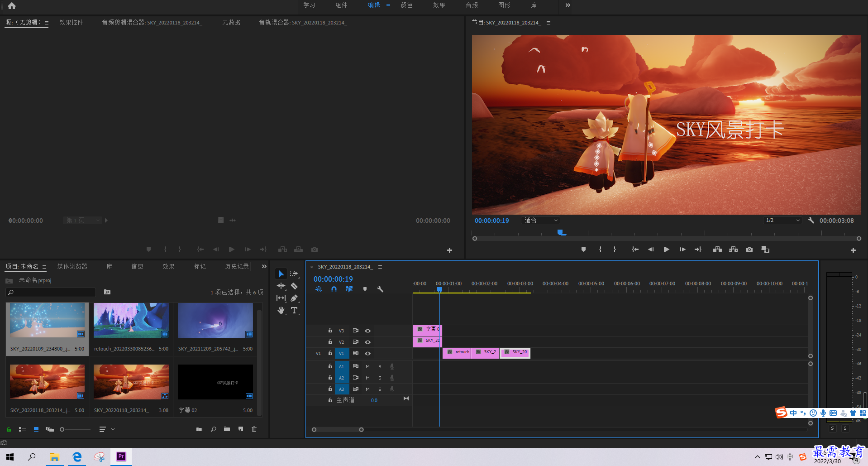Image resolution: width=868 pixels, height=466 pixels.
Task: Open 项目 panel menu icon
Action: 44,267
